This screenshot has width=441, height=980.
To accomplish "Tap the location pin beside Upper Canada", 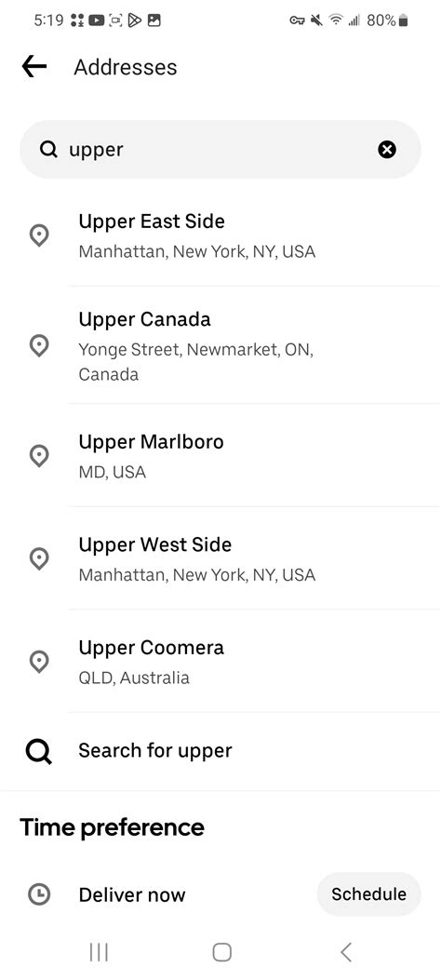I will tap(39, 345).
